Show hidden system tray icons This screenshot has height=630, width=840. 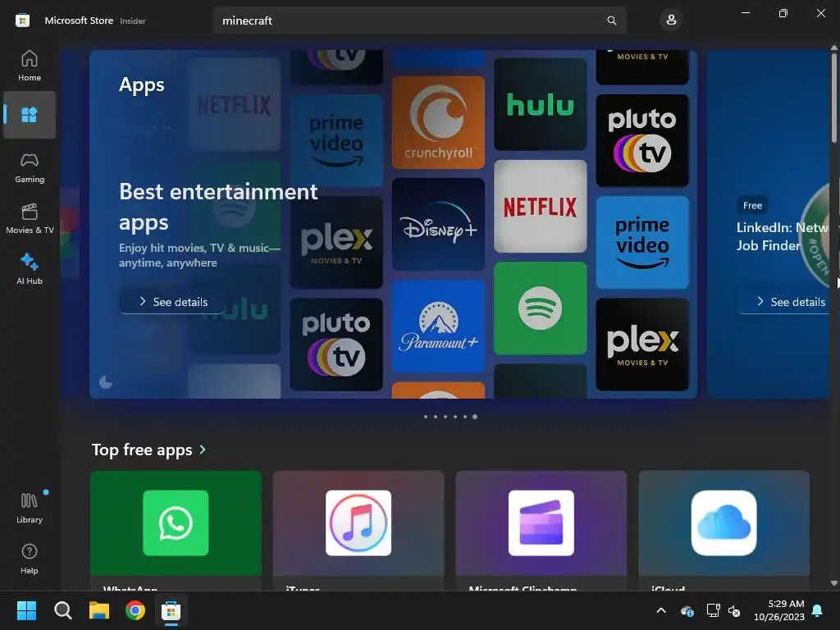(661, 610)
